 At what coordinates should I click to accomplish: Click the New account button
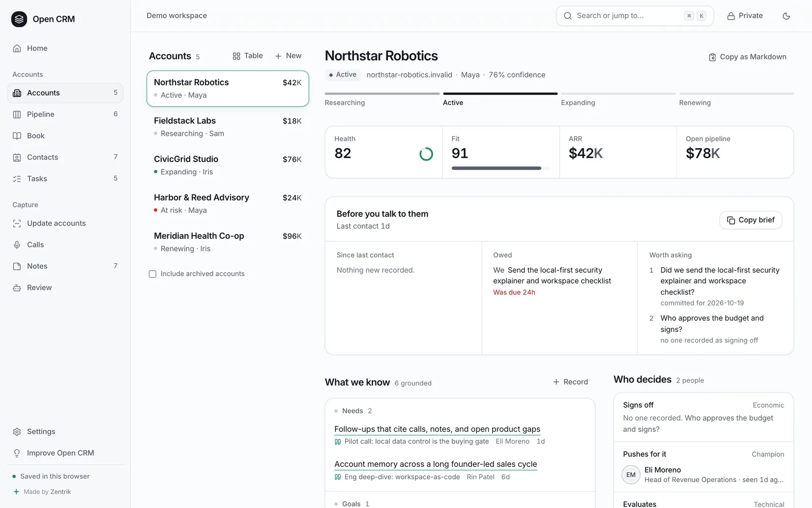pos(288,56)
